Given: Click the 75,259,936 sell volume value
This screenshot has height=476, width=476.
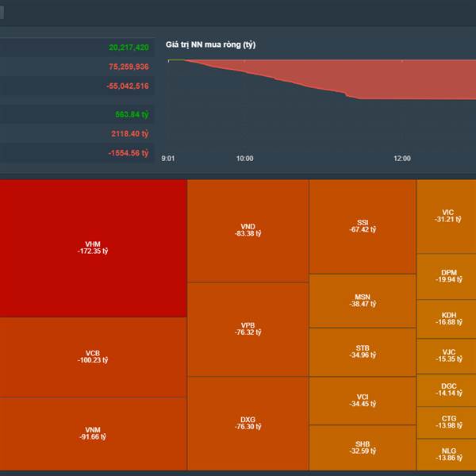Looking at the screenshot, I should point(129,67).
